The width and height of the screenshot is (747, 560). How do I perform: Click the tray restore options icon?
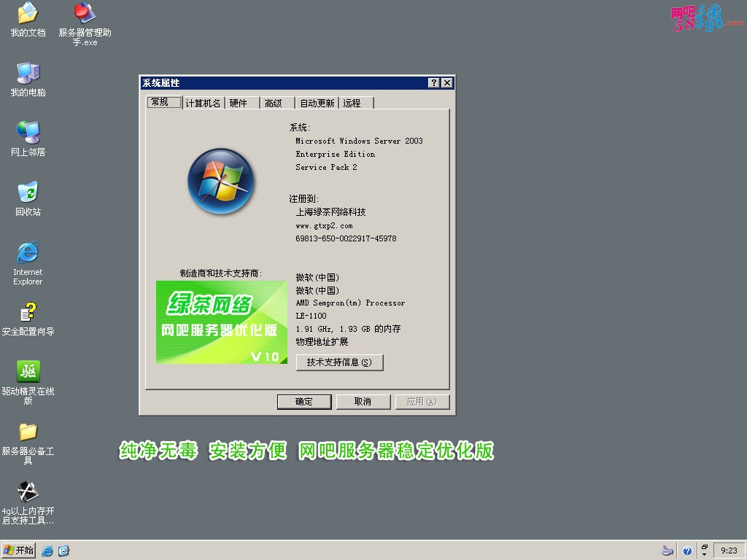(x=704, y=551)
